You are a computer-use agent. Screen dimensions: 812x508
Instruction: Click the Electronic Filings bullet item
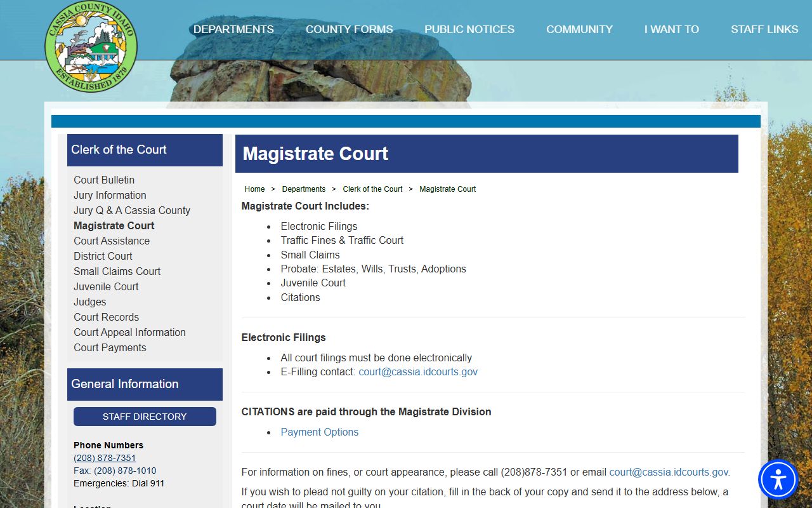pos(319,226)
